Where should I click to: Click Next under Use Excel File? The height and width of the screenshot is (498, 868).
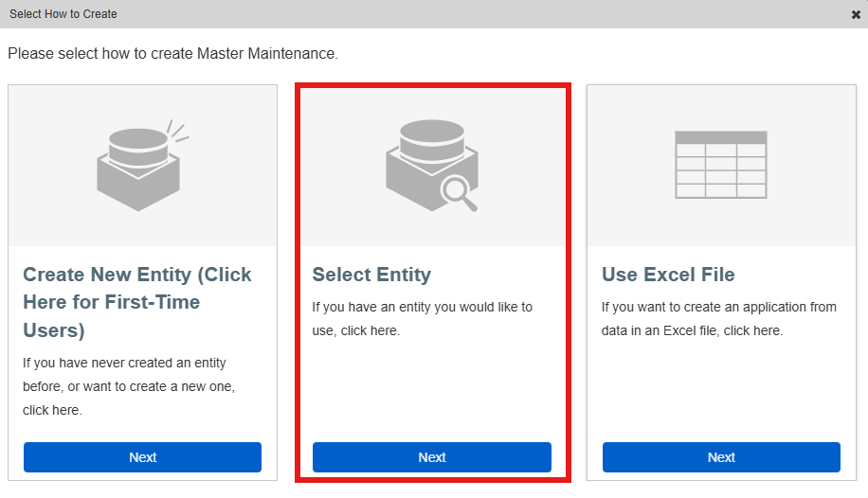721,457
